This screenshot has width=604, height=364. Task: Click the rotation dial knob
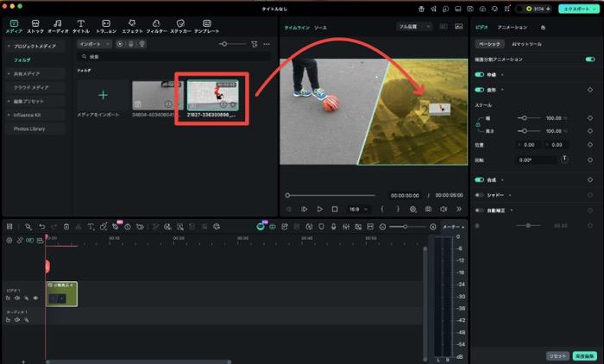pyautogui.click(x=564, y=159)
